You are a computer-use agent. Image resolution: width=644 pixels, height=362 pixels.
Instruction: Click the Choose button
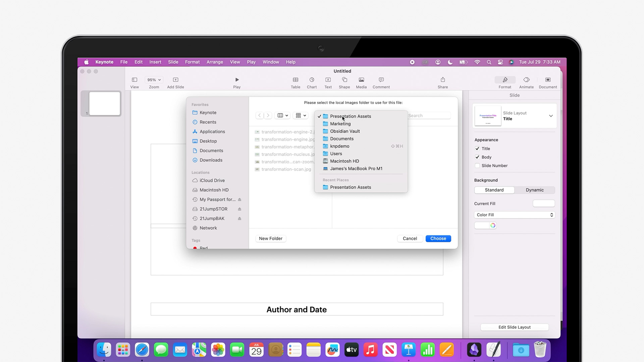438,238
